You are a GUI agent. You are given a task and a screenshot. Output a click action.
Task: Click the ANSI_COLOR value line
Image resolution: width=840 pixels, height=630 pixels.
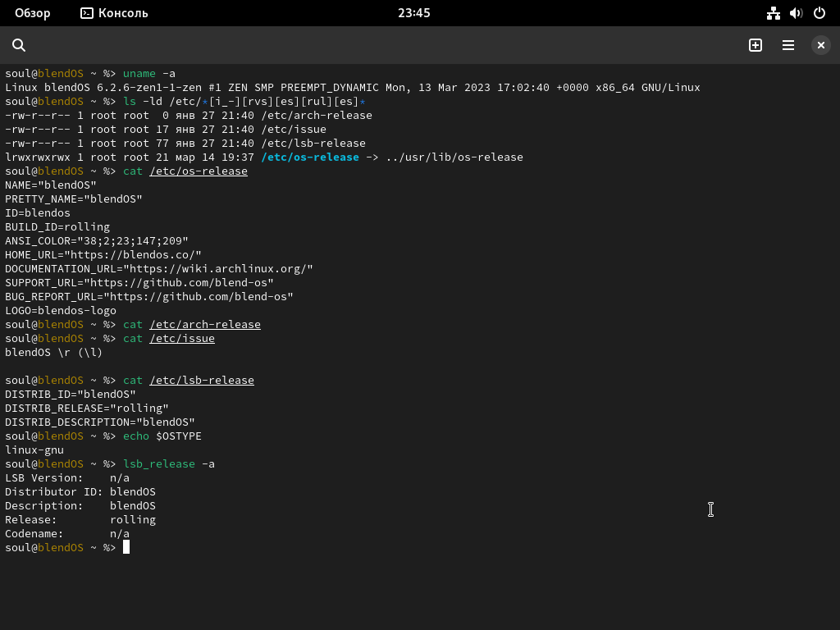pyautogui.click(x=97, y=240)
